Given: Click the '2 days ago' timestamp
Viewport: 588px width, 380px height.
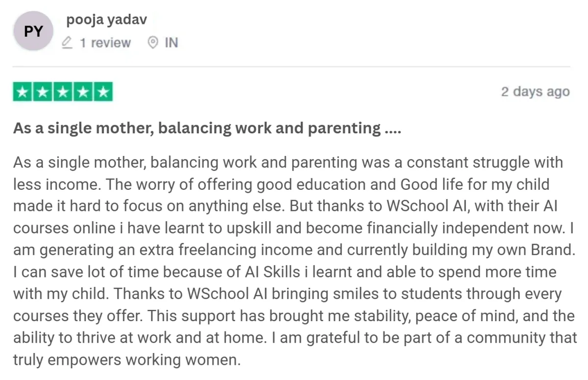Looking at the screenshot, I should pos(535,92).
